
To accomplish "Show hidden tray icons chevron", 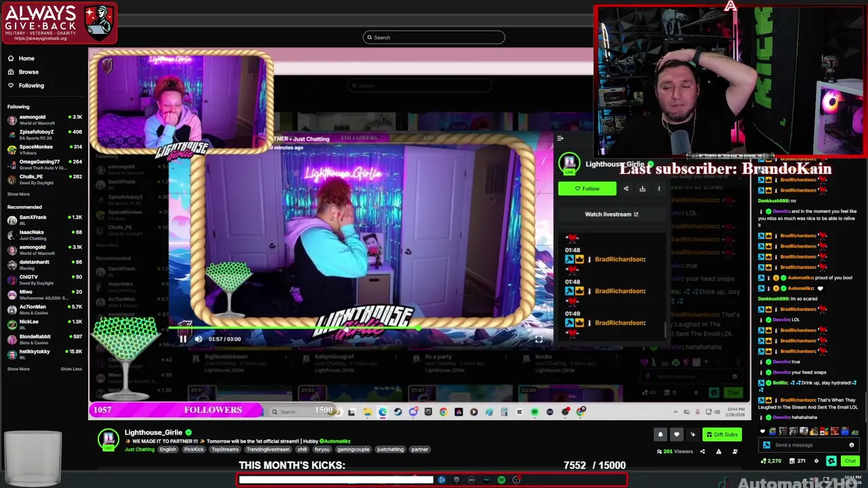I will tap(675, 411).
